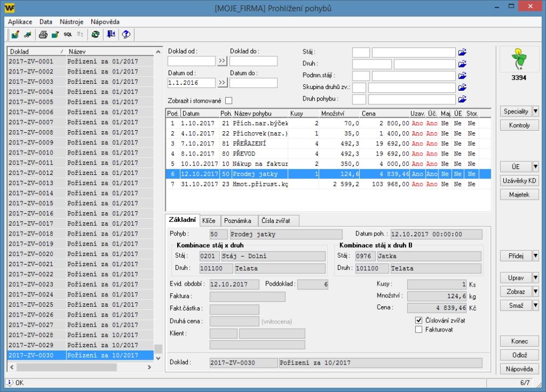546x392 pixels.
Task: Select the Nákup na faktur movement row
Action: pyautogui.click(x=328, y=164)
